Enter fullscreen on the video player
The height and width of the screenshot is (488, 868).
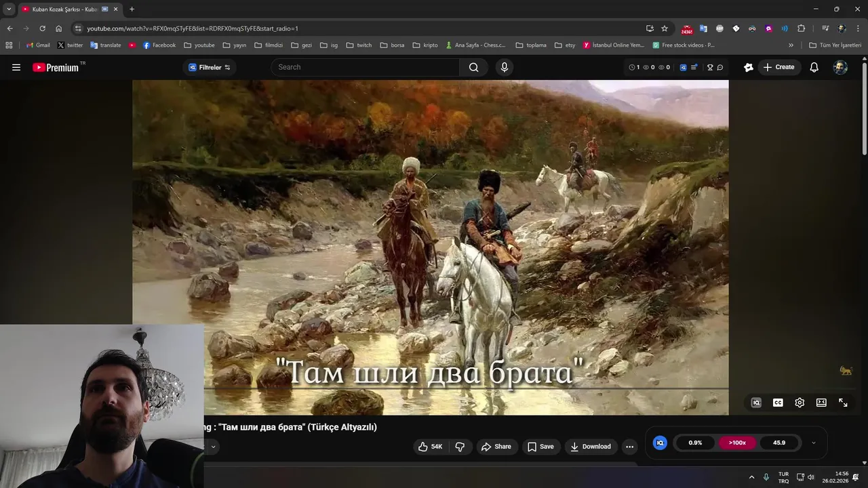pyautogui.click(x=843, y=403)
